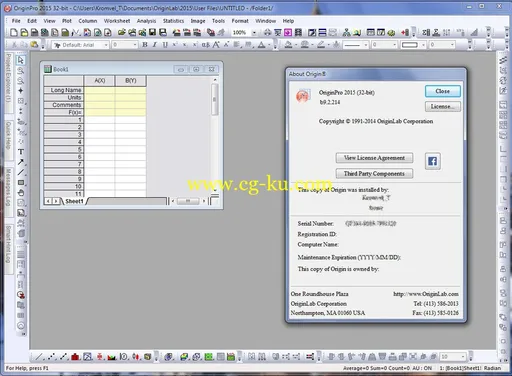Open the File menu
The width and height of the screenshot is (512, 376).
tap(16, 21)
